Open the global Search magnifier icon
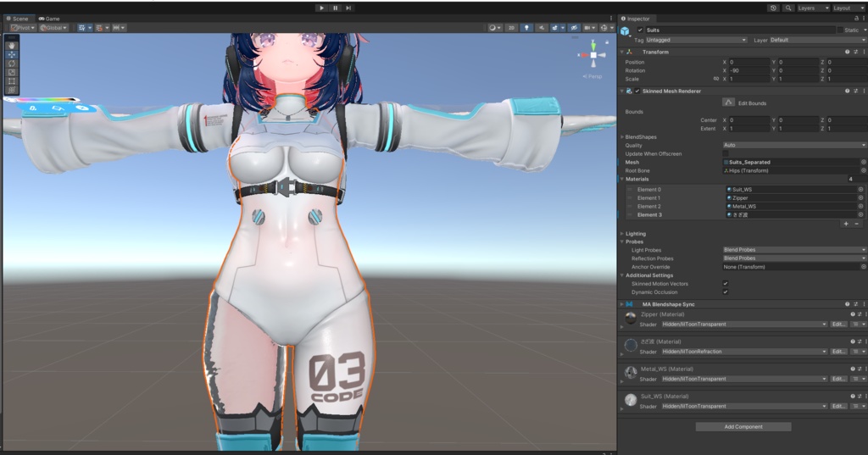 pos(787,8)
